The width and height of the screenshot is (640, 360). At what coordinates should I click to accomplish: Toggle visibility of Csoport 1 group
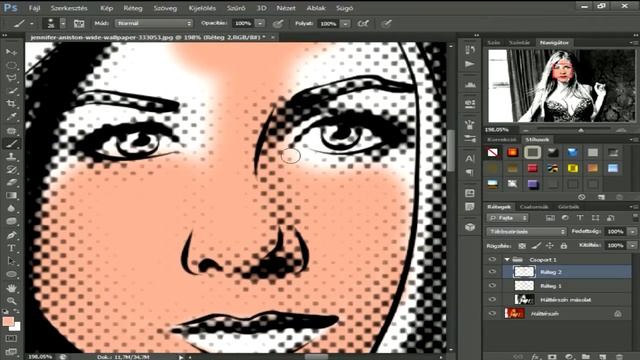(492, 260)
